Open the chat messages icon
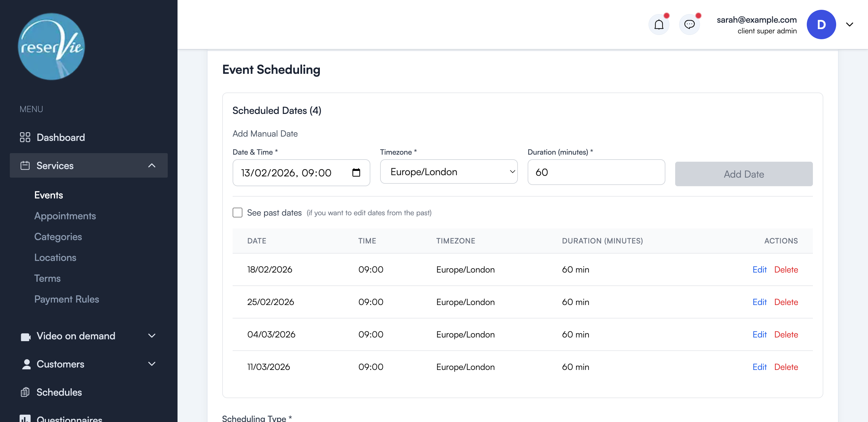The image size is (868, 422). pos(690,24)
